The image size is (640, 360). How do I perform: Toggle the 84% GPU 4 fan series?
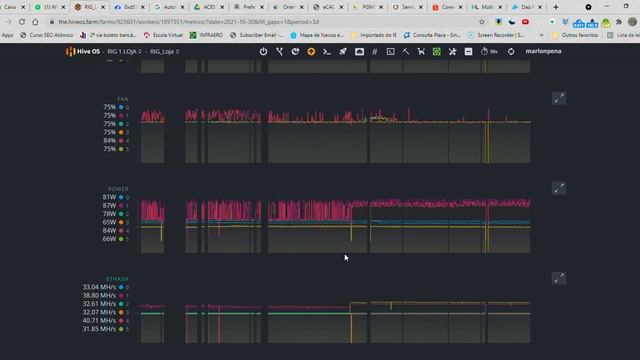[116, 140]
